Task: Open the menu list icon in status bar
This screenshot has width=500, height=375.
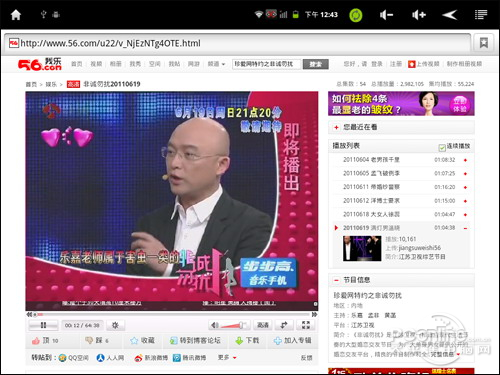Action: [x=481, y=15]
